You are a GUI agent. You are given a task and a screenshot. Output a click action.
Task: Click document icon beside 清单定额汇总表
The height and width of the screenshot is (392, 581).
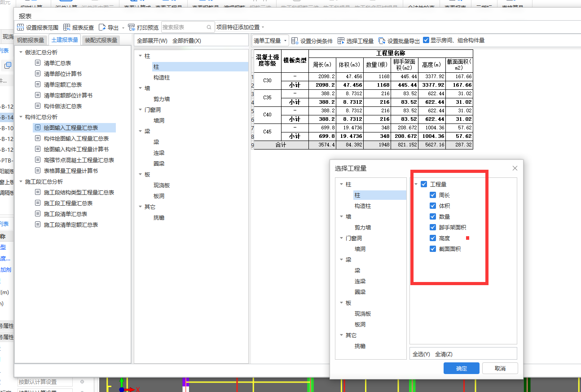click(x=38, y=84)
